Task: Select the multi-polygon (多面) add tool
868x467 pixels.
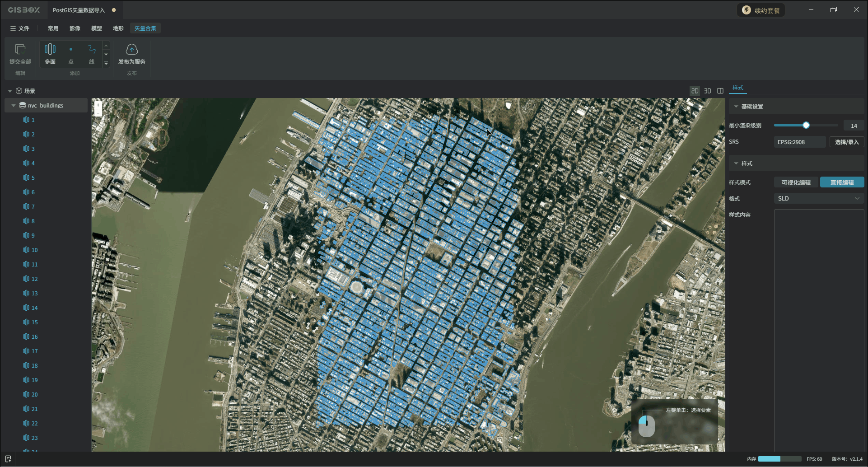Action: (50, 50)
